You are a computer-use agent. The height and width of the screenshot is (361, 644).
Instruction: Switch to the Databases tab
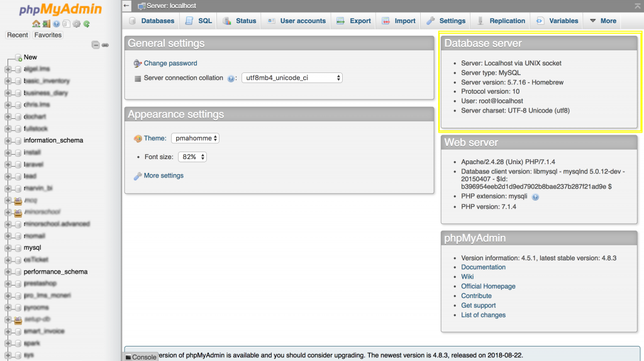[x=152, y=21]
